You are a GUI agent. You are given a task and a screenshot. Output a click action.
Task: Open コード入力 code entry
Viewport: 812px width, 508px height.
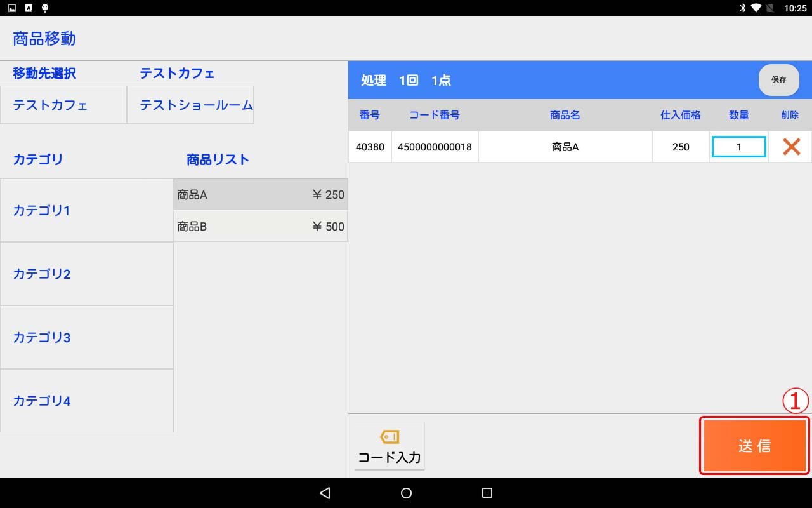tap(390, 446)
